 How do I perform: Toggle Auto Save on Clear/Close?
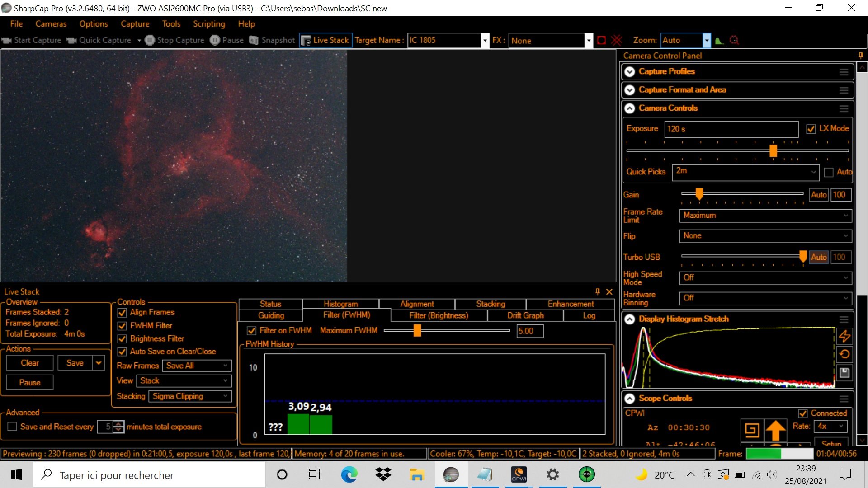pos(122,352)
